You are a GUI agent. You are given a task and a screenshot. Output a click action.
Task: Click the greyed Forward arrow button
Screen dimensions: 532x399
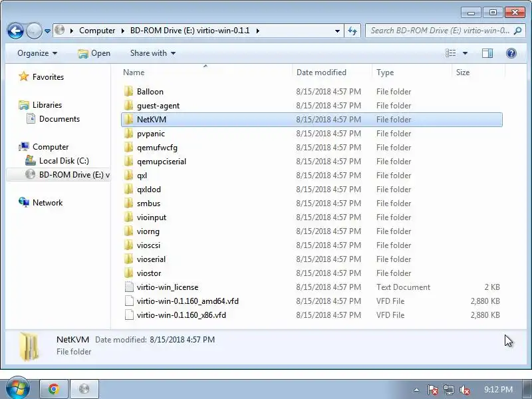(x=34, y=31)
